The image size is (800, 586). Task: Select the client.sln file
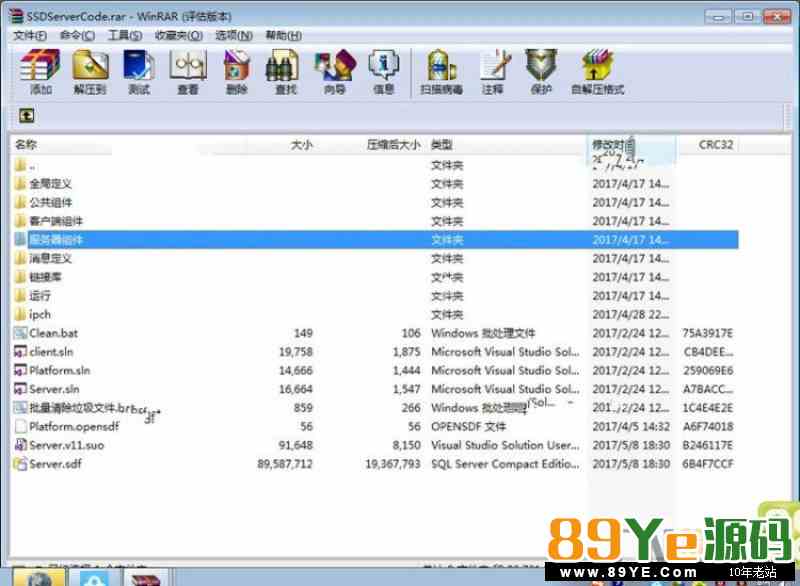coord(375,352)
